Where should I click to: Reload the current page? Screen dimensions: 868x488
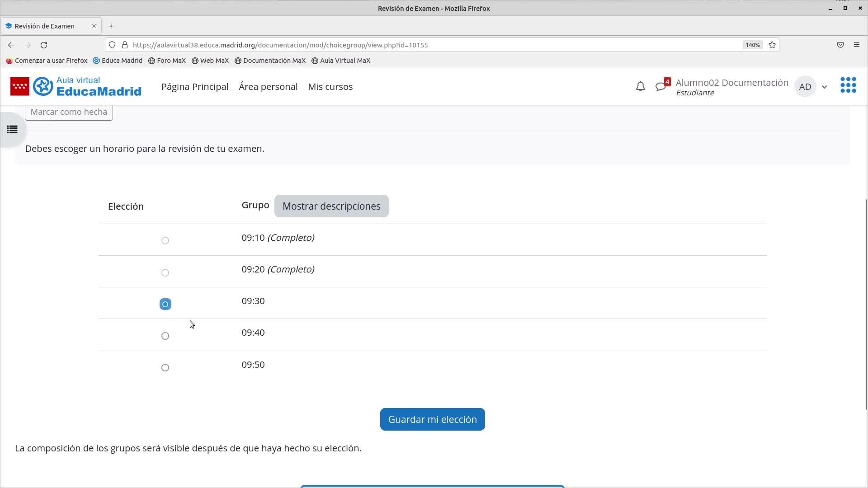[x=44, y=45]
